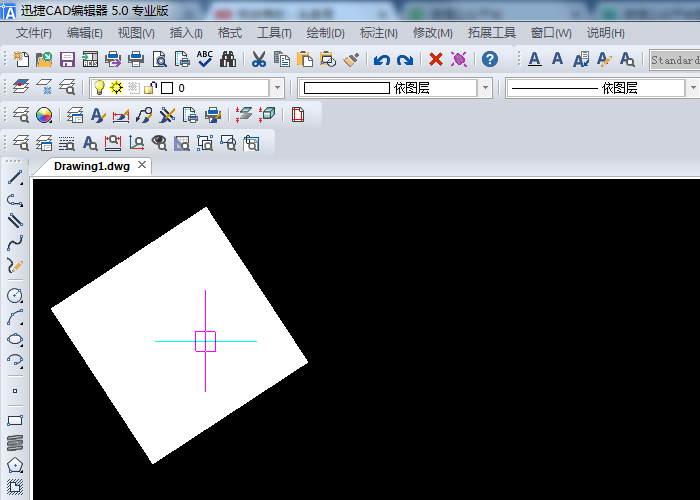Viewport: 700px width, 500px height.
Task: Click the red page layout icon
Action: coord(298,115)
